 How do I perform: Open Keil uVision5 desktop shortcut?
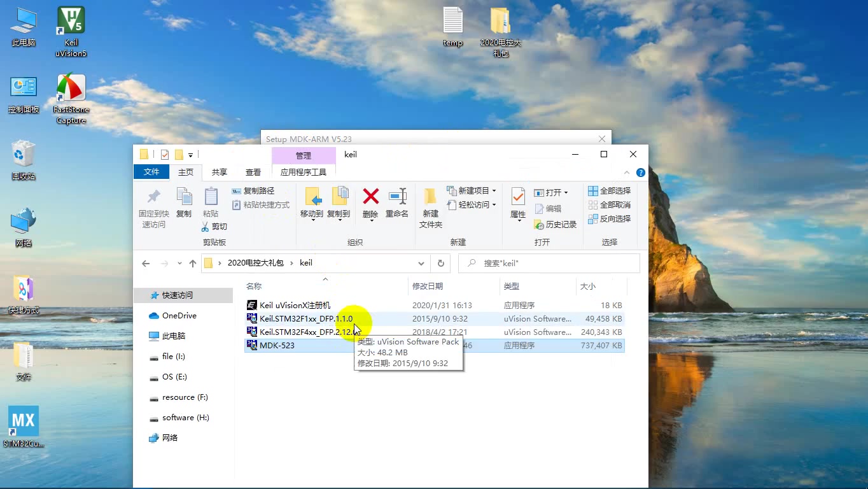click(x=71, y=32)
